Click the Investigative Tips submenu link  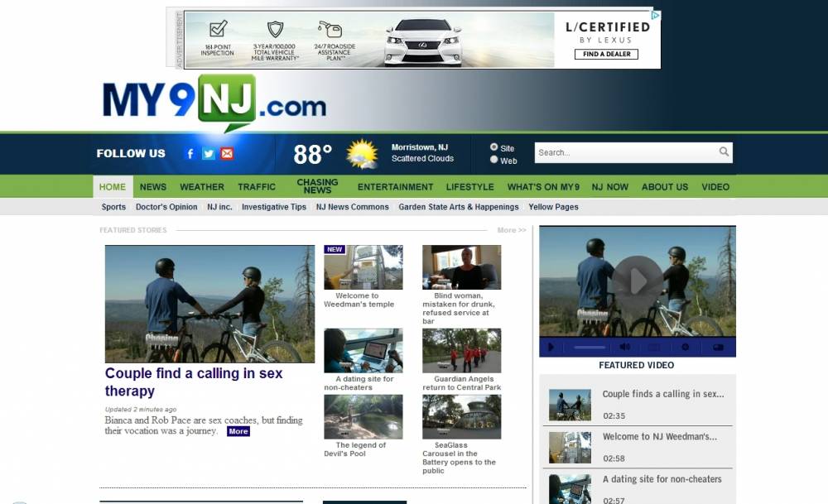pos(274,207)
